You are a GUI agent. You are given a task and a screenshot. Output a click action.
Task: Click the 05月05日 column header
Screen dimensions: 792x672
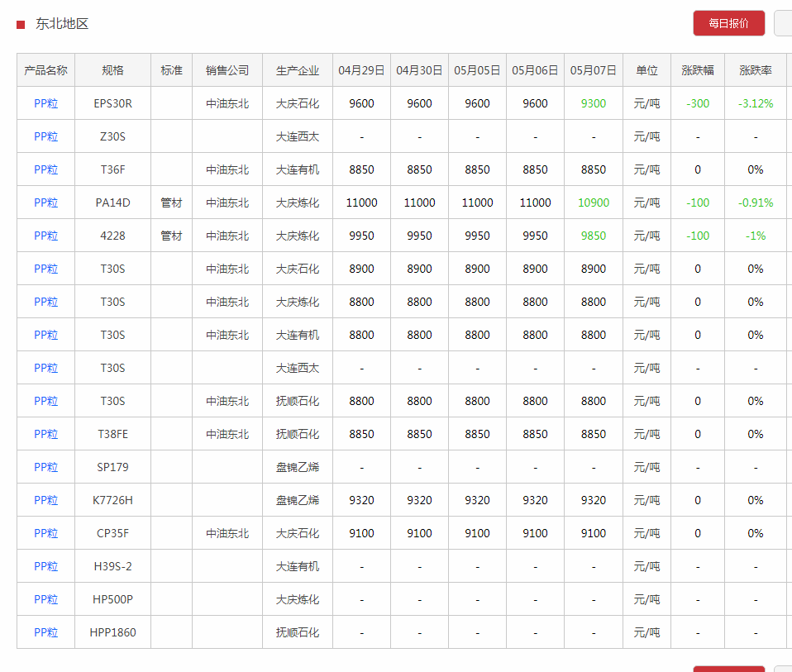coord(477,70)
